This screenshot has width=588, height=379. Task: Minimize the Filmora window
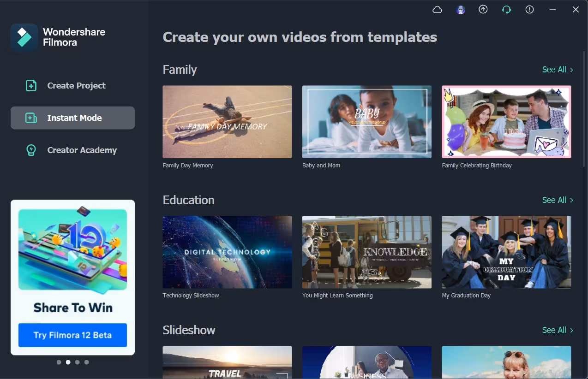pos(552,10)
